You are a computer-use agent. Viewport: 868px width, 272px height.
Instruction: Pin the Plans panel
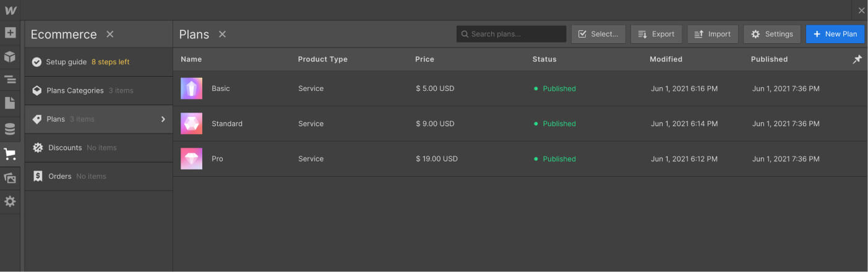click(857, 59)
